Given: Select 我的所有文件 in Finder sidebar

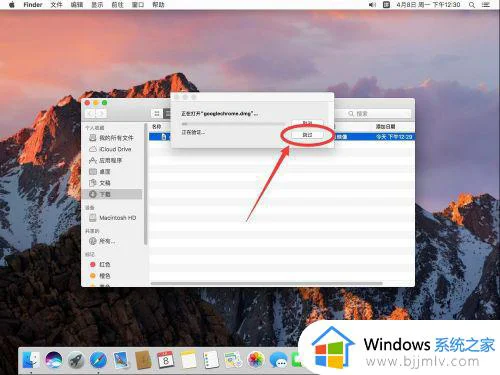Looking at the screenshot, I should pyautogui.click(x=112, y=138).
